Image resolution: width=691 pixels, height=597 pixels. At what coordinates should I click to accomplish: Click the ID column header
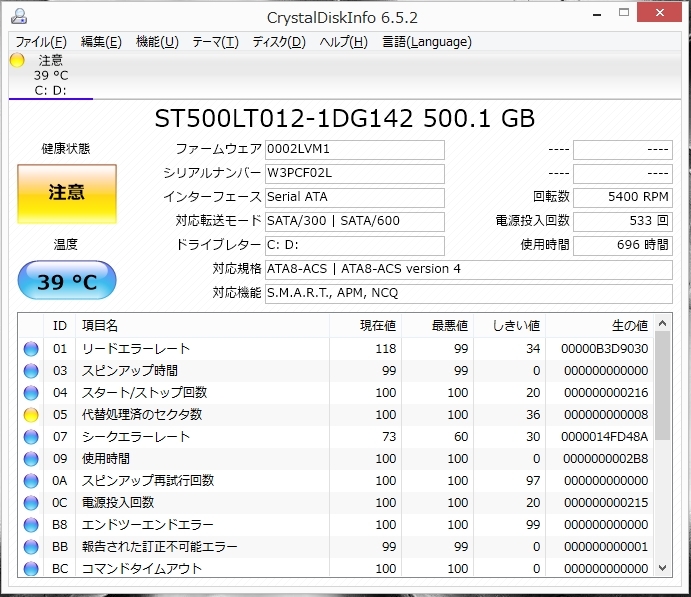(x=59, y=326)
